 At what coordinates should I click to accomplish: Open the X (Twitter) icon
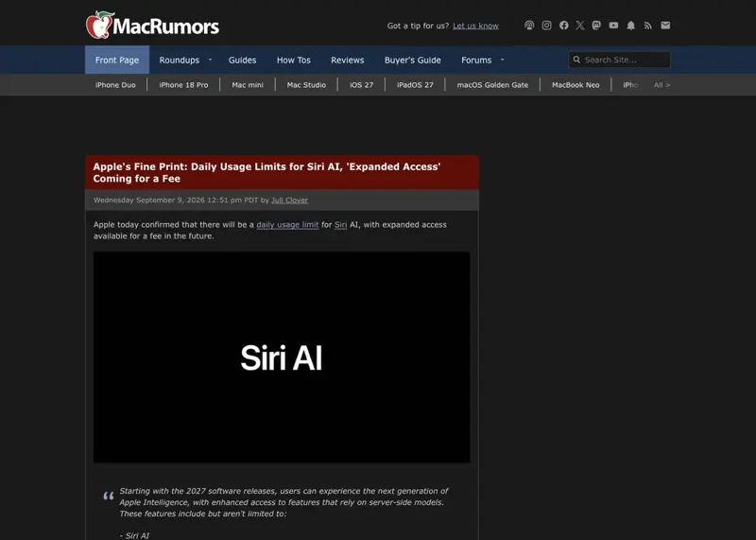tap(580, 26)
